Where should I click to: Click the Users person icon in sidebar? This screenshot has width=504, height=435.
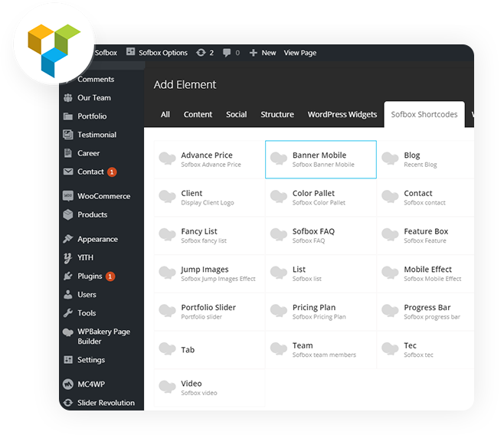point(68,295)
